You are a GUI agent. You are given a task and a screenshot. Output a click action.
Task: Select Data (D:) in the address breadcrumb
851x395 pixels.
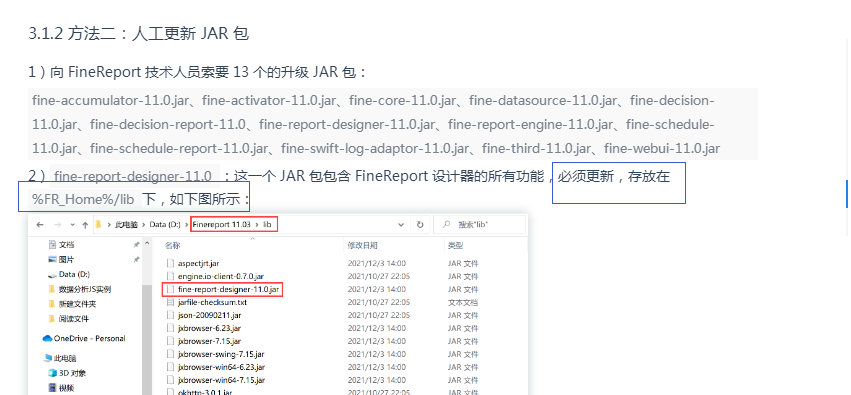(165, 224)
